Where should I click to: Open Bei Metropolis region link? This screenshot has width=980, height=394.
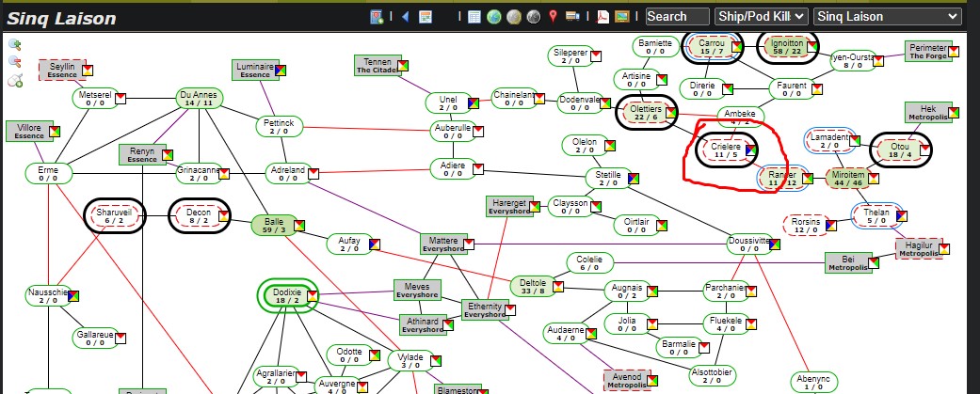848,263
